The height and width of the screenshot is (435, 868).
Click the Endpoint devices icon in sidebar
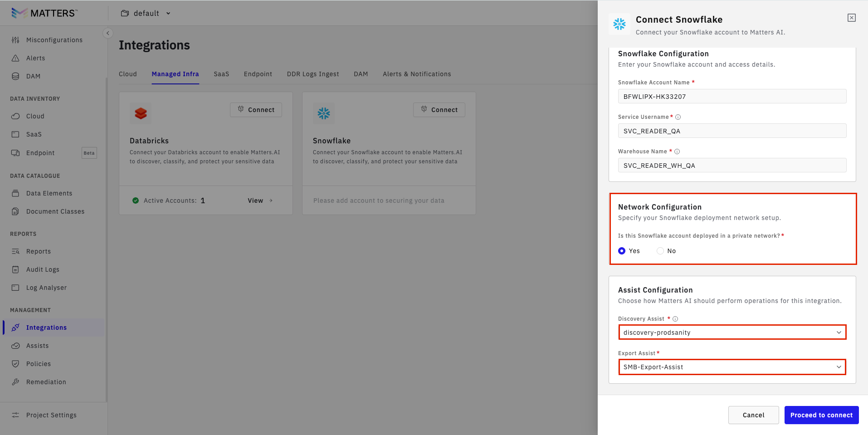coord(15,153)
